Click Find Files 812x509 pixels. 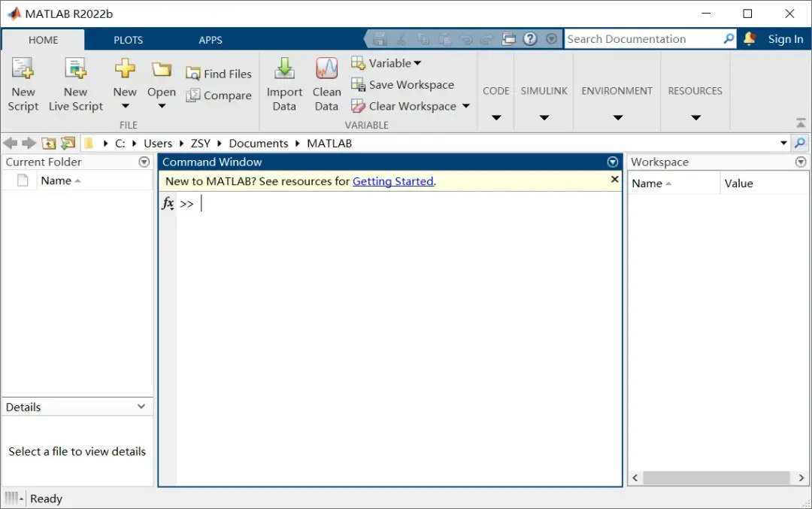coord(219,74)
